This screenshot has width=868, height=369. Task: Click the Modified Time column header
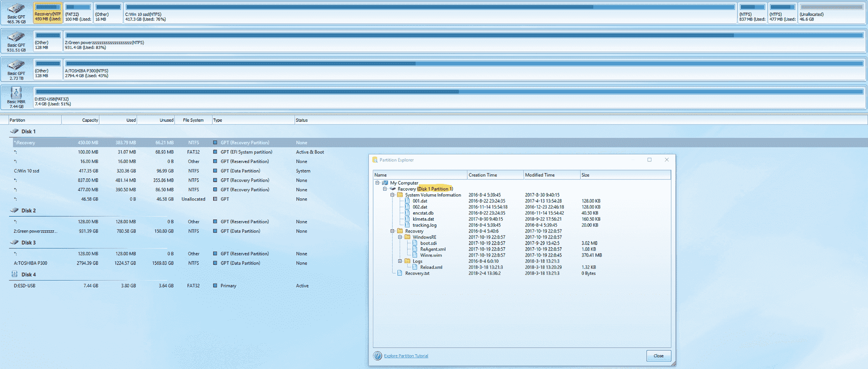552,175
